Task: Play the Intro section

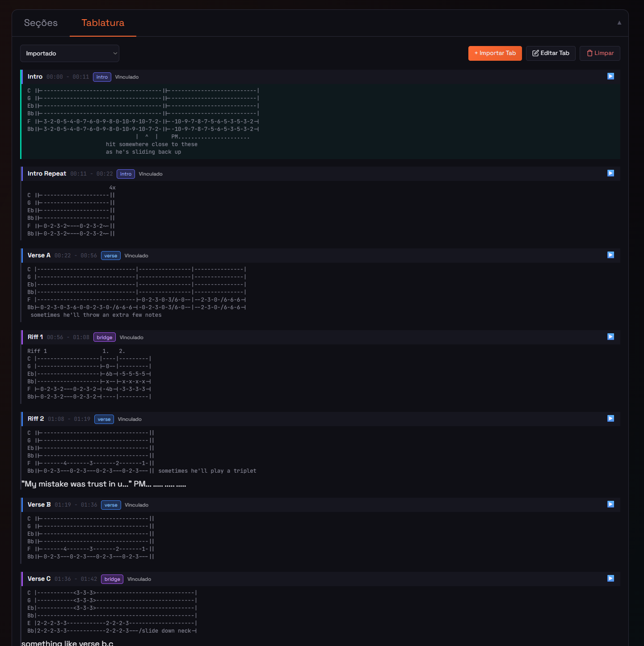Action: point(610,76)
